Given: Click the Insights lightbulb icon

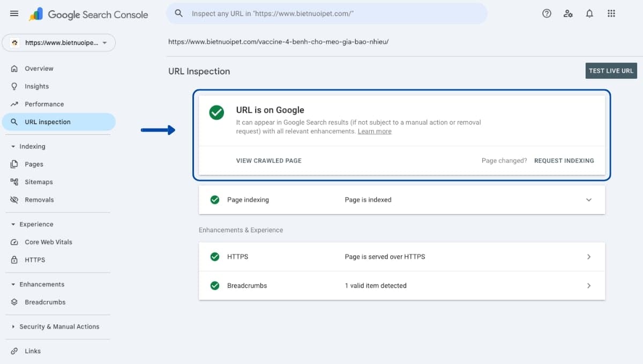Looking at the screenshot, I should 14,86.
